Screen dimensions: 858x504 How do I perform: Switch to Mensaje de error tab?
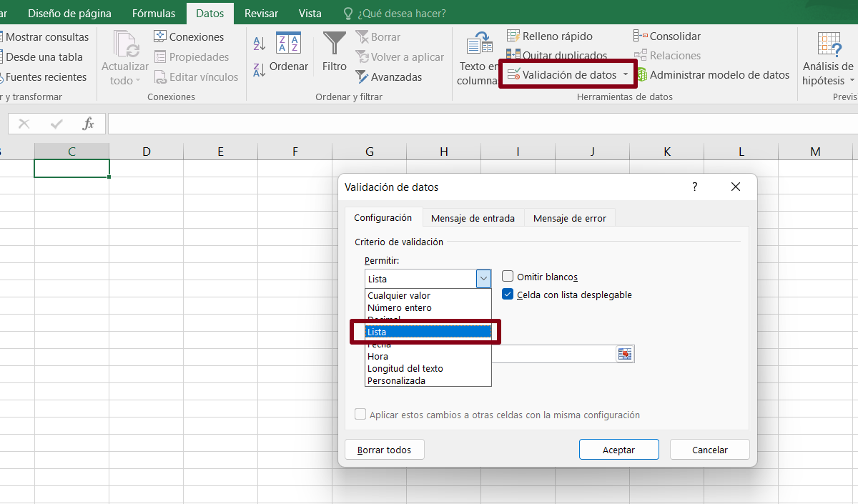570,218
